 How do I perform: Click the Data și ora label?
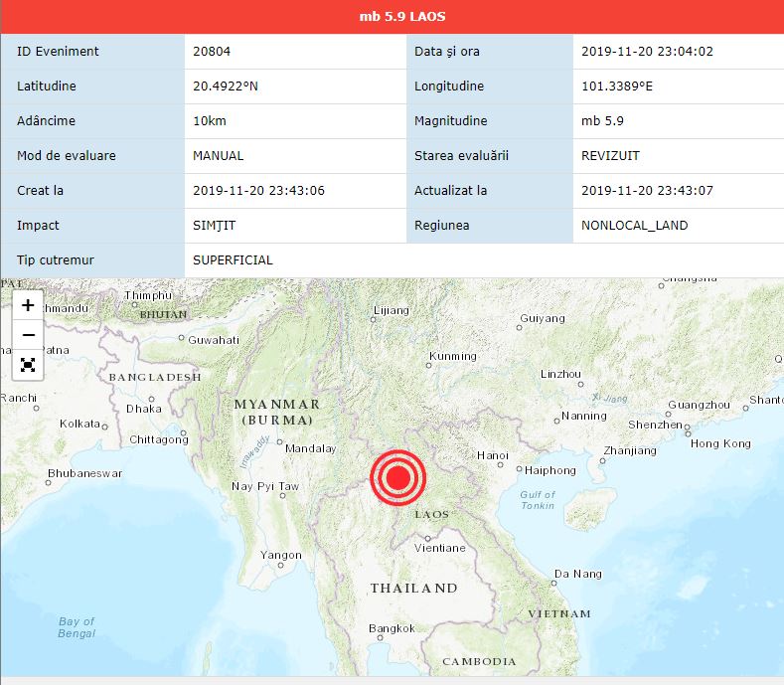[x=447, y=52]
